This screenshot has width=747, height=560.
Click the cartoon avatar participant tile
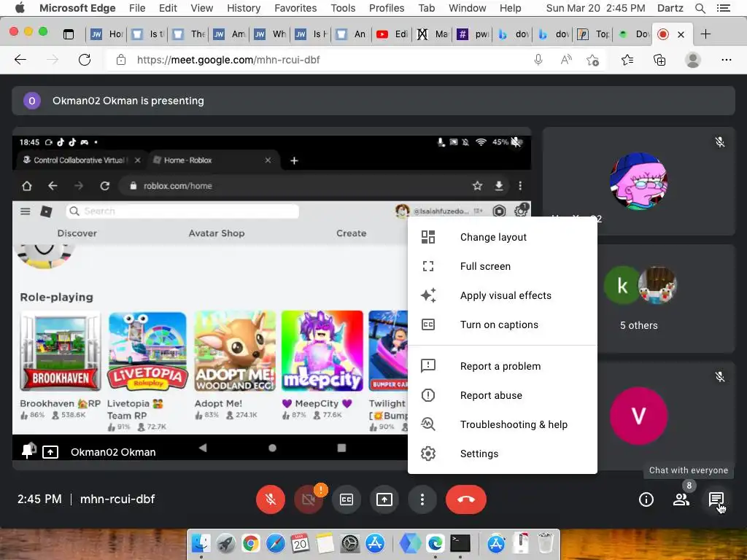(638, 182)
